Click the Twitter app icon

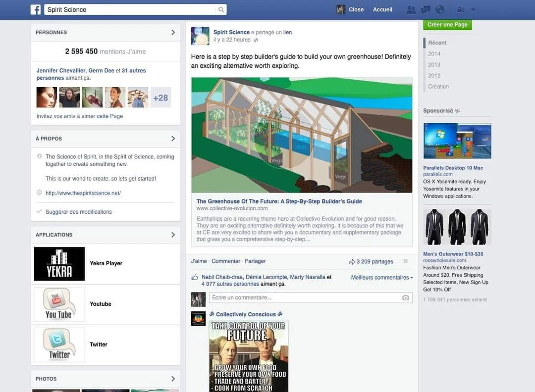59,345
